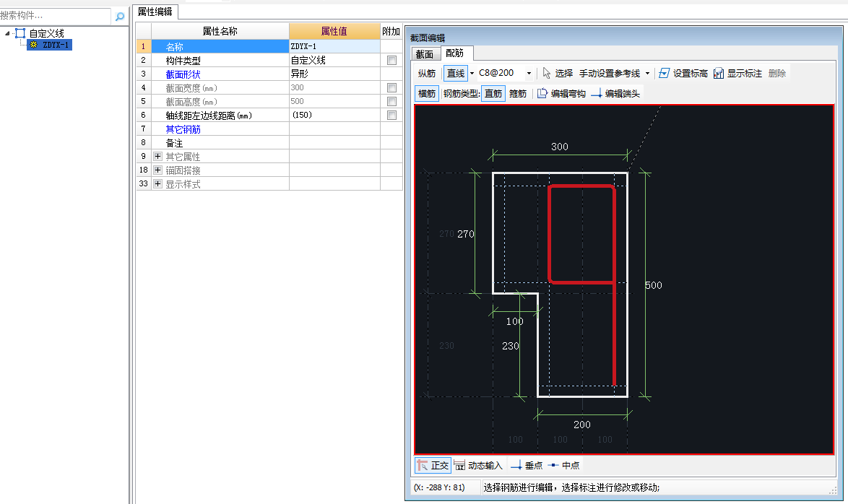Image resolution: width=848 pixels, height=504 pixels.
Task: Open the 直线 draw mode dropdown arrow
Action: click(x=472, y=73)
